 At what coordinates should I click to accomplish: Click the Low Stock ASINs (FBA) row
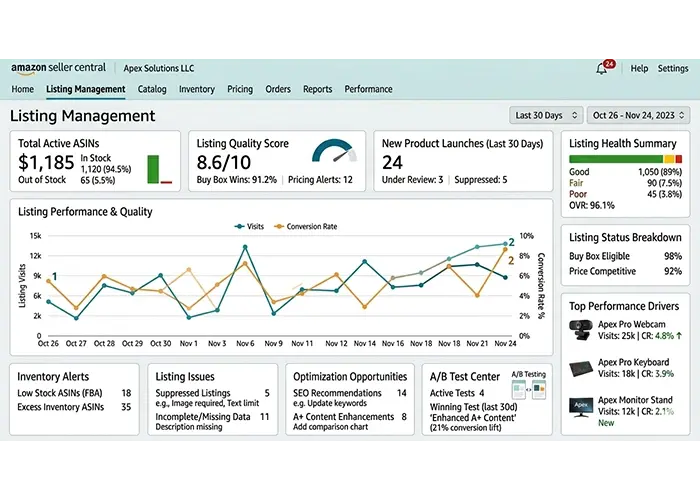tap(74, 393)
